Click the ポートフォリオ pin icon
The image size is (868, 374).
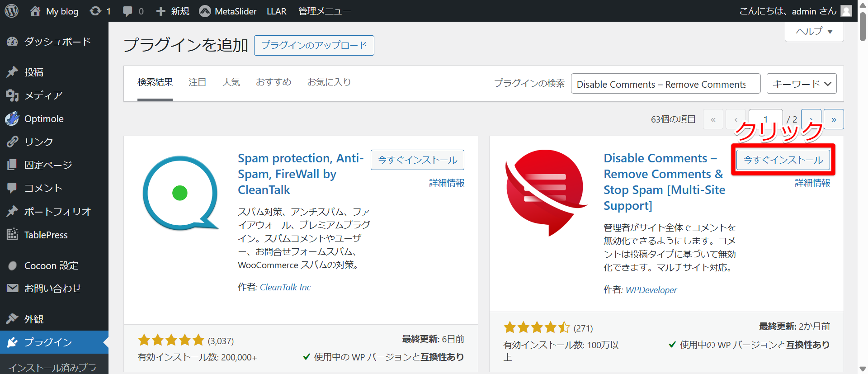tap(12, 211)
